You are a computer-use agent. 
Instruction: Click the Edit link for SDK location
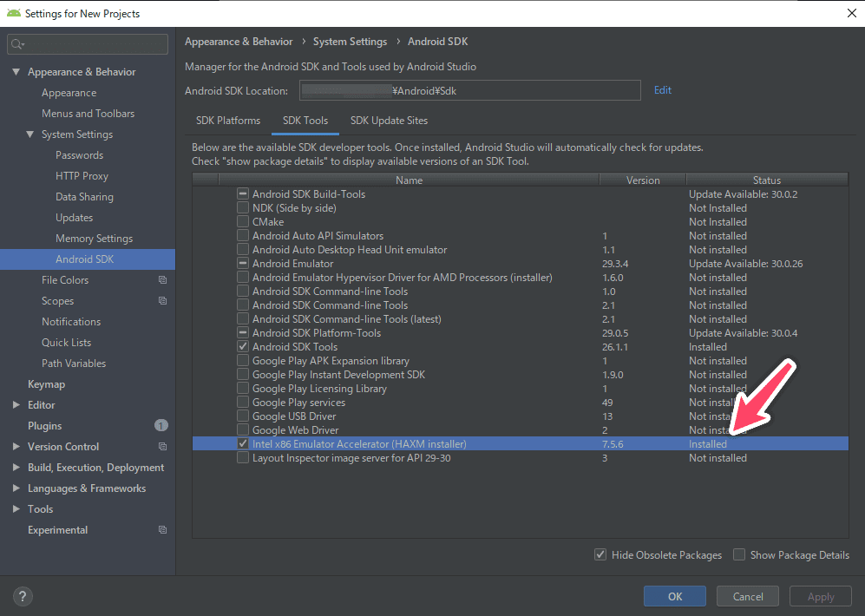point(663,90)
